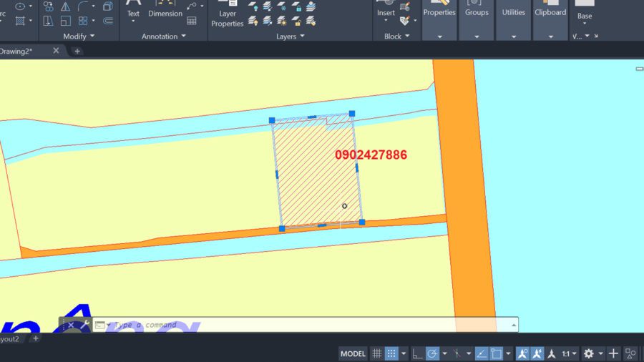
Task: Select the Hatch draw tool
Action: (20, 21)
